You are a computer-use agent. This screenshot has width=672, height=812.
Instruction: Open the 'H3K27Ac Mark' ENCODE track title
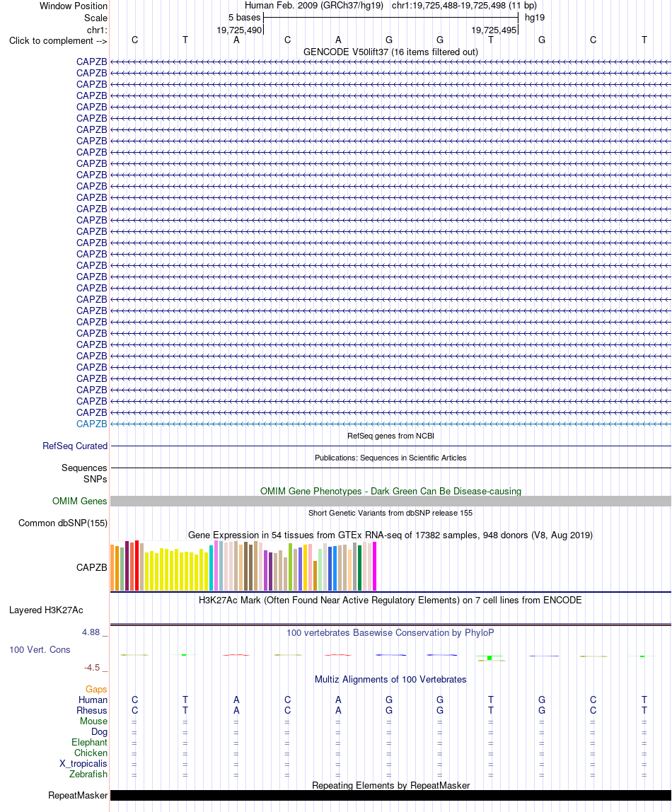click(390, 601)
